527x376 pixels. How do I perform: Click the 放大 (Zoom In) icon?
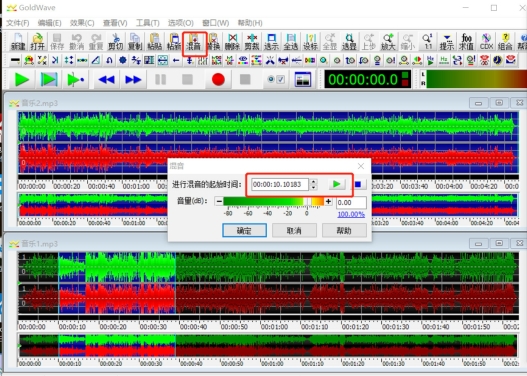(388, 42)
